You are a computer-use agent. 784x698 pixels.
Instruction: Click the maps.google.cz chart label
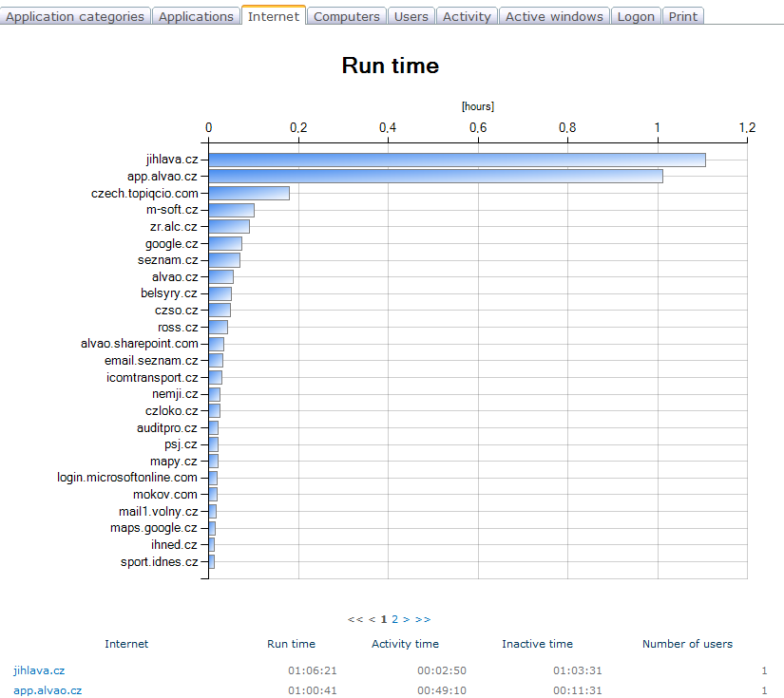click(154, 528)
